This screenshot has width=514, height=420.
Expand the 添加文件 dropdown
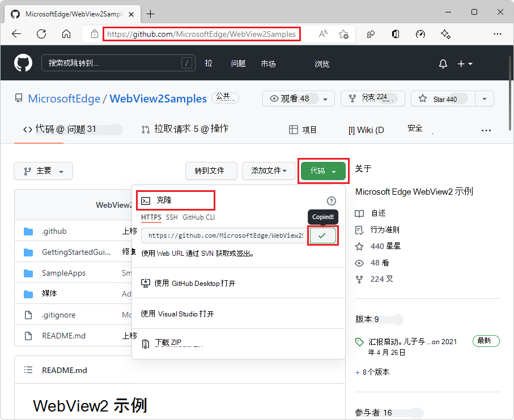click(x=269, y=171)
